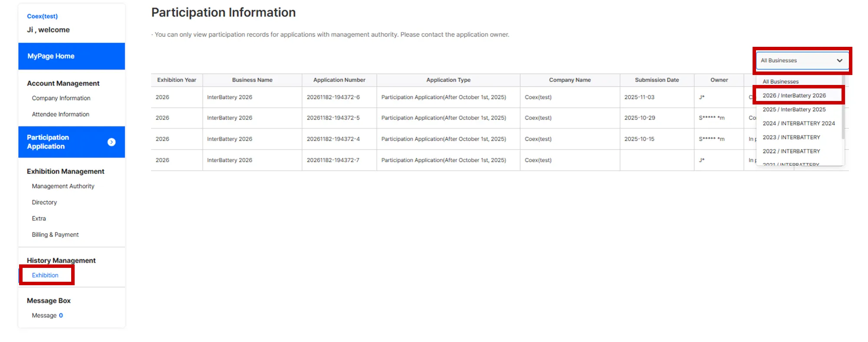
Task: Click the Application Number column header
Action: [x=339, y=80]
